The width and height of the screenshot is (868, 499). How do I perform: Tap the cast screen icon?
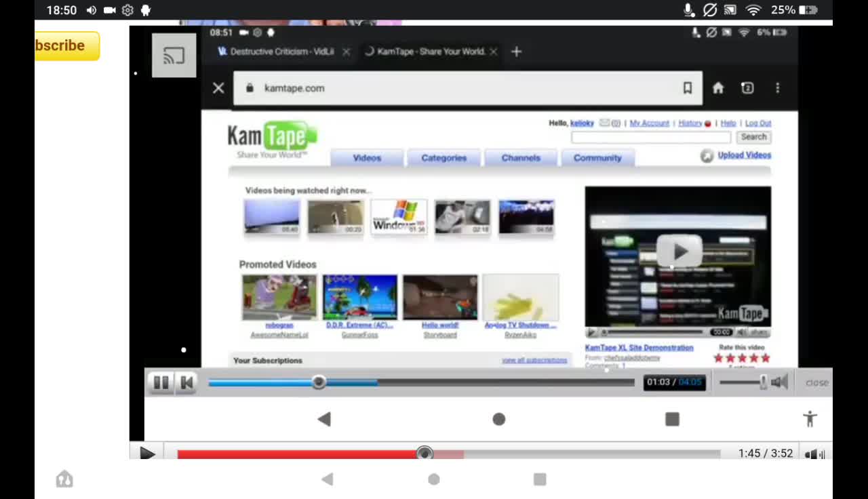point(174,56)
